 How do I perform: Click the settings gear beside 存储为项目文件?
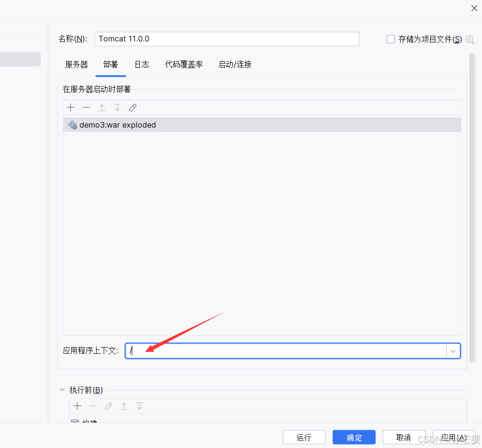point(469,39)
